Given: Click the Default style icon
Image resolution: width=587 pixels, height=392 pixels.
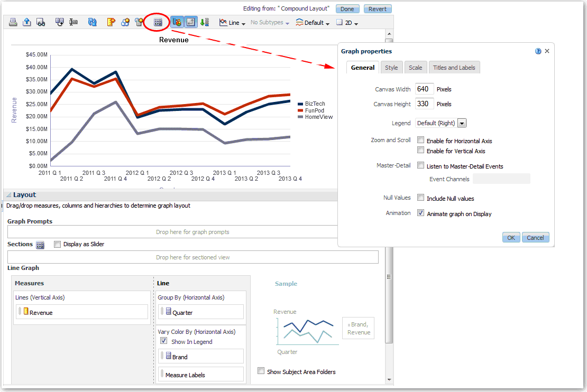Looking at the screenshot, I should coord(299,22).
